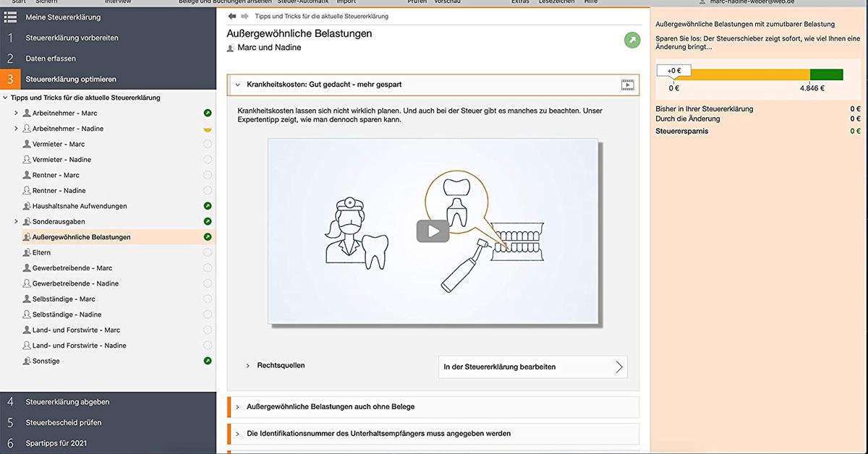Open step 5 Steuerbescheid prüfen

pyautogui.click(x=108, y=422)
